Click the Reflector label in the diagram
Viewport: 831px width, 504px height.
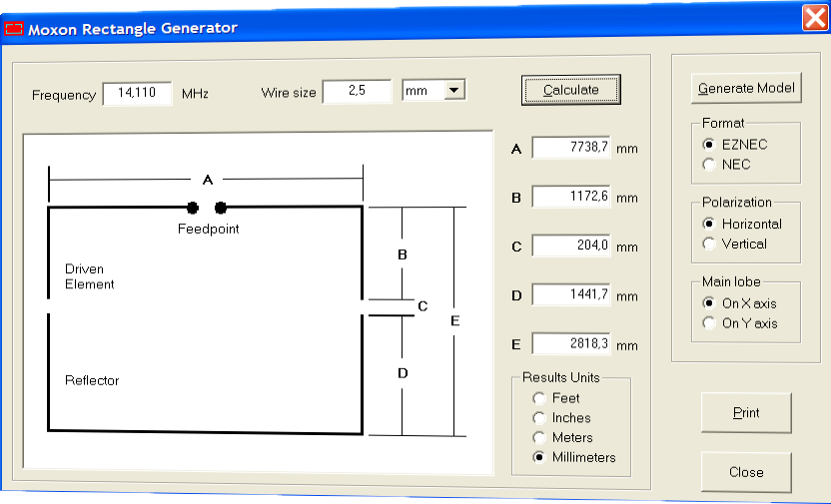point(92,380)
